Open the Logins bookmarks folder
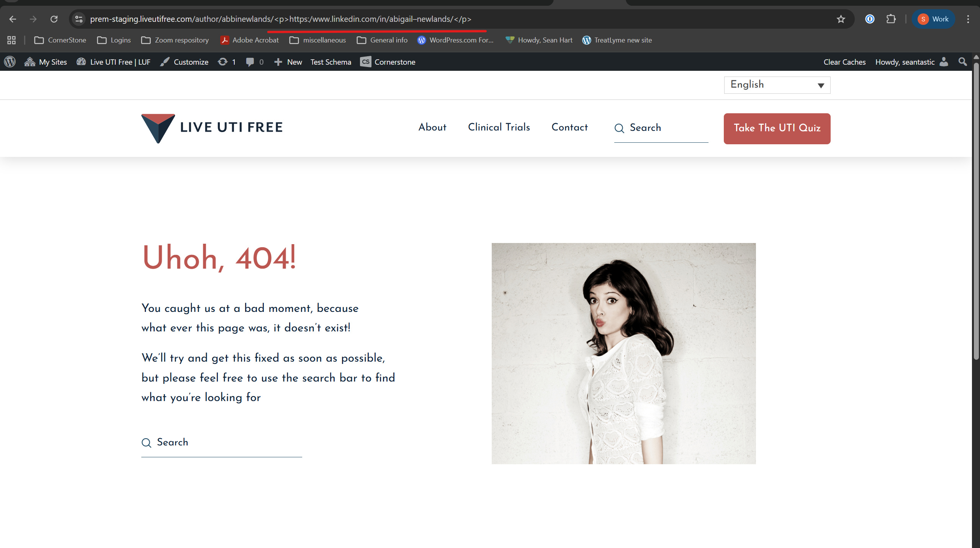This screenshot has height=548, width=980. (114, 40)
